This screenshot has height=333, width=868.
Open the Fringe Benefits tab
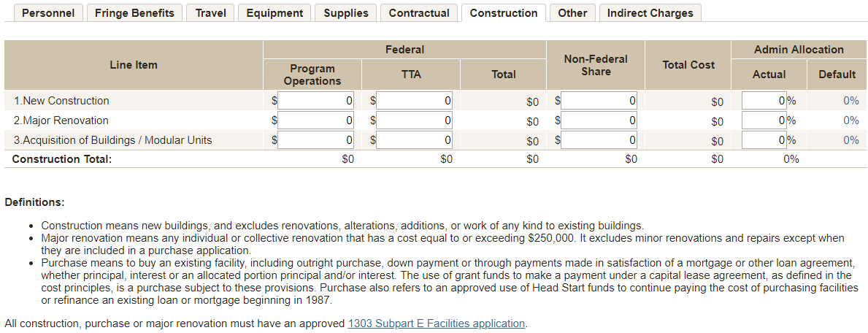pos(134,13)
